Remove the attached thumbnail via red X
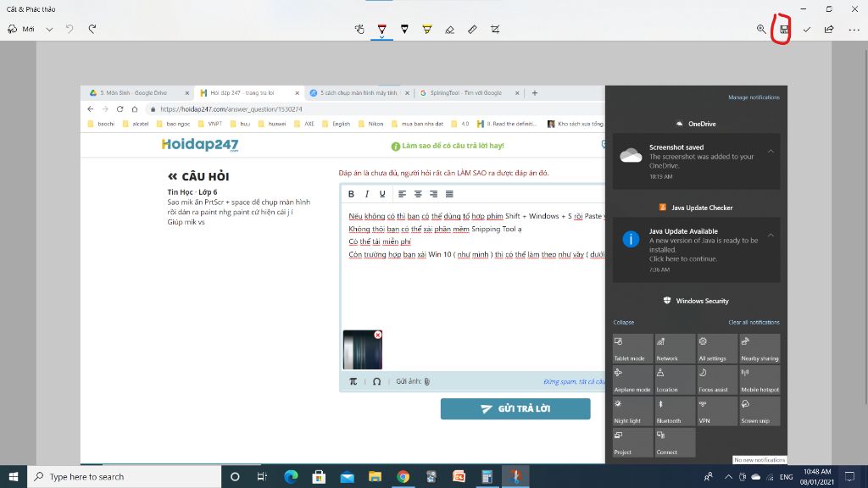Image resolution: width=868 pixels, height=488 pixels. [x=377, y=335]
